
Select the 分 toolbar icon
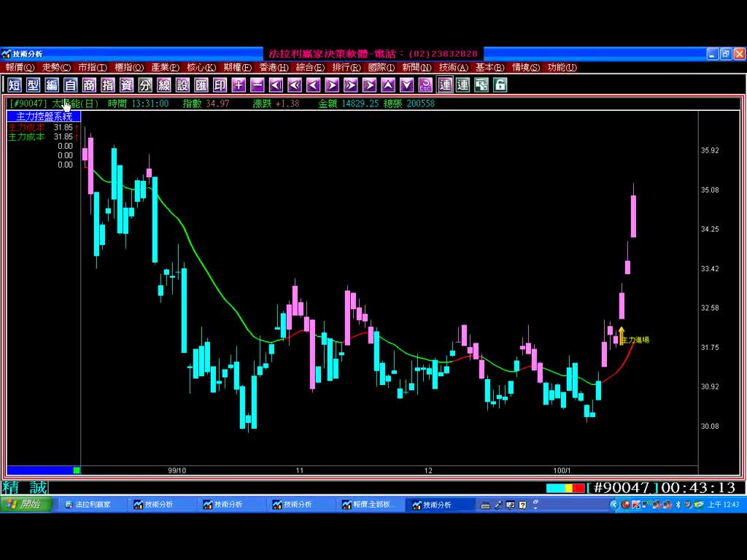pos(145,85)
